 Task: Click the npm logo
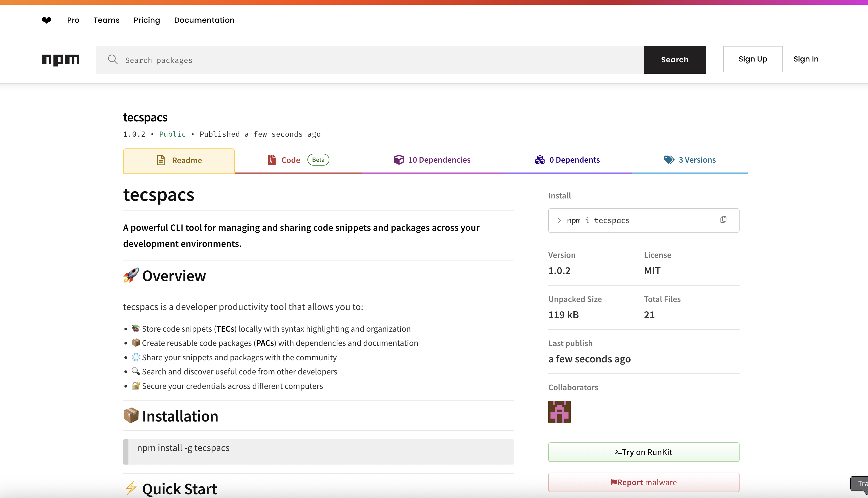60,60
